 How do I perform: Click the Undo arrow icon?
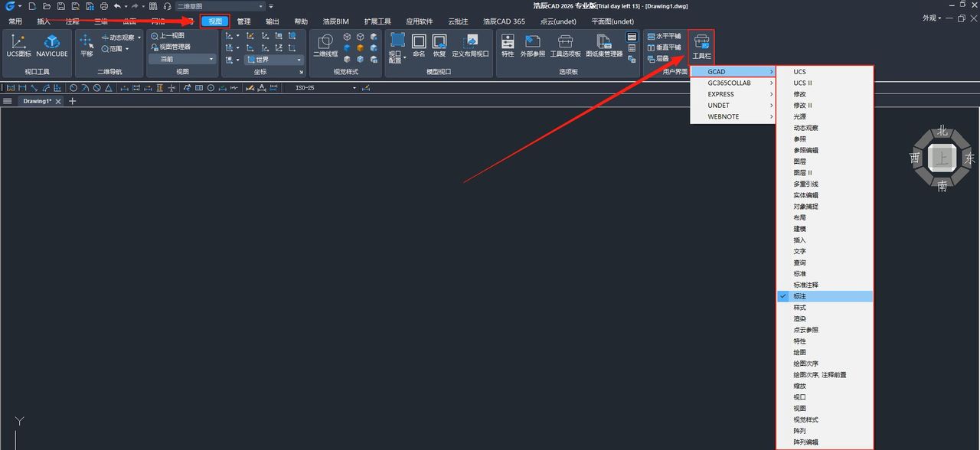click(117, 6)
